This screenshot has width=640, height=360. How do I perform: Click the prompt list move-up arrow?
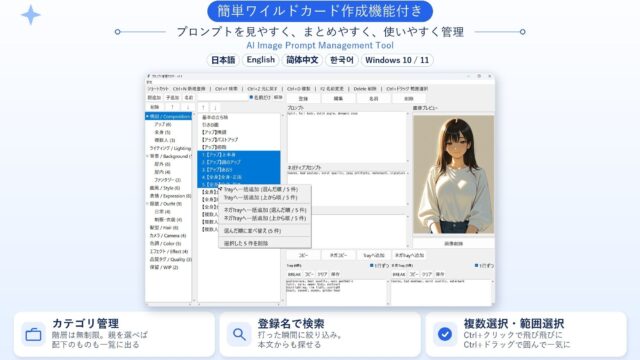(x=203, y=108)
